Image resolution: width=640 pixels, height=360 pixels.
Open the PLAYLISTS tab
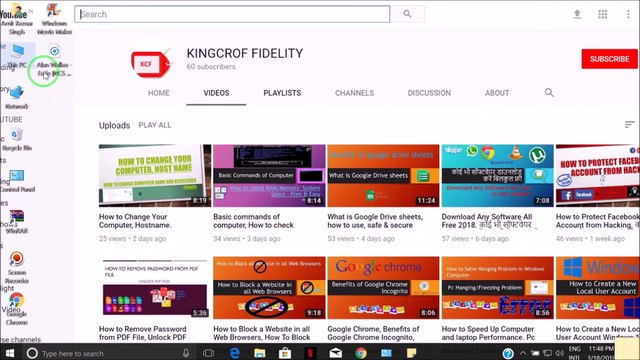point(282,93)
